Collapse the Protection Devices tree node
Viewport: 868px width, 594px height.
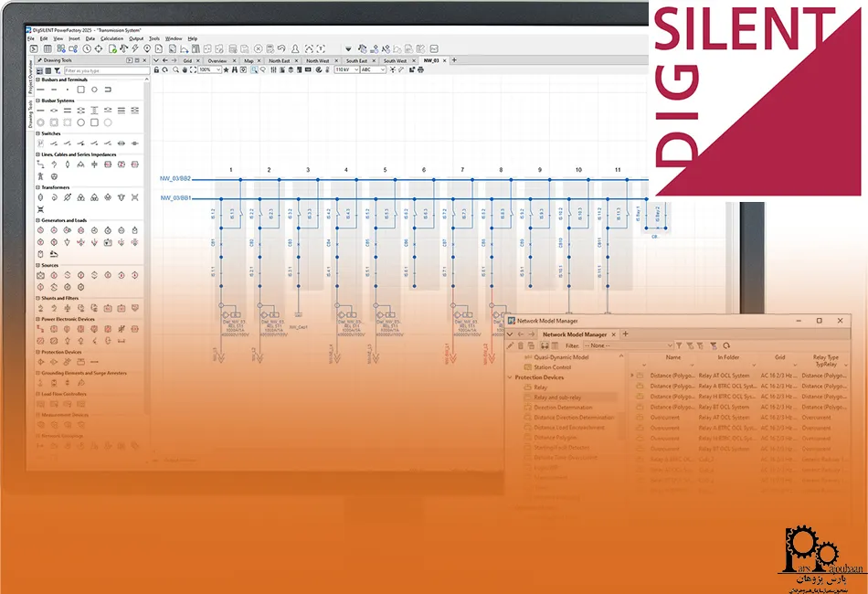(510, 377)
